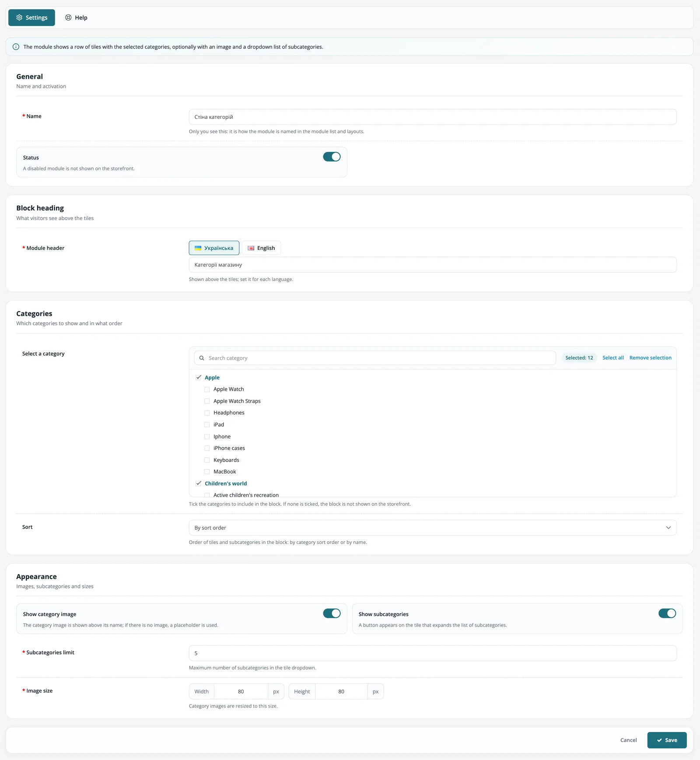Toggle Show subcategories switch
Image resolution: width=700 pixels, height=760 pixels.
tap(667, 613)
